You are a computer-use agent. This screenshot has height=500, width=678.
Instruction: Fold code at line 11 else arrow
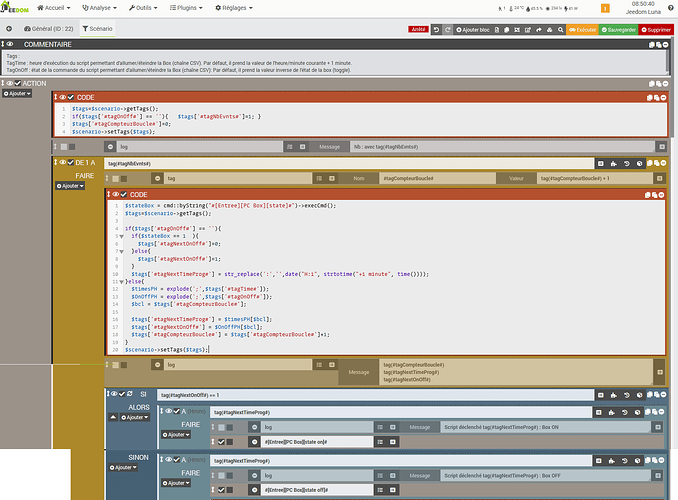122,282
